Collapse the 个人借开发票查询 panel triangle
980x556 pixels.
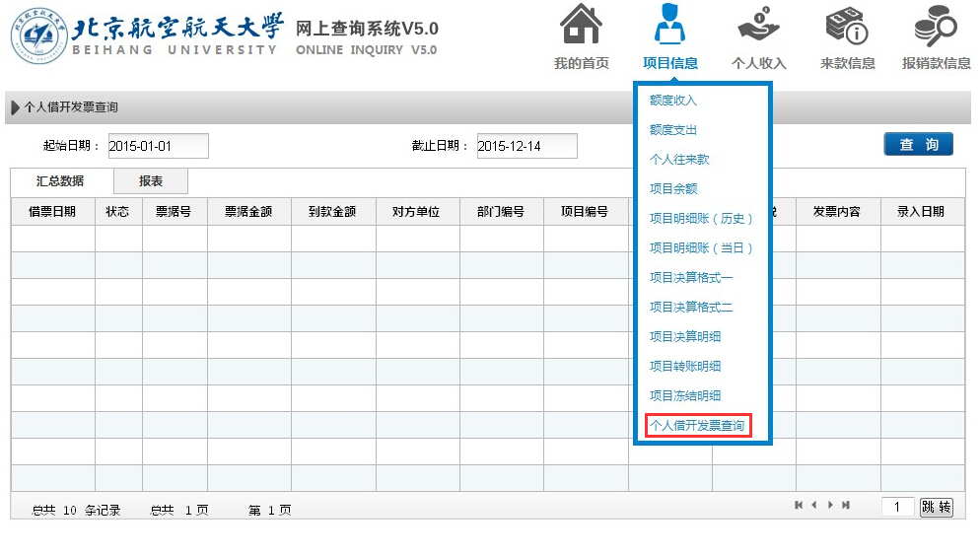tap(16, 107)
